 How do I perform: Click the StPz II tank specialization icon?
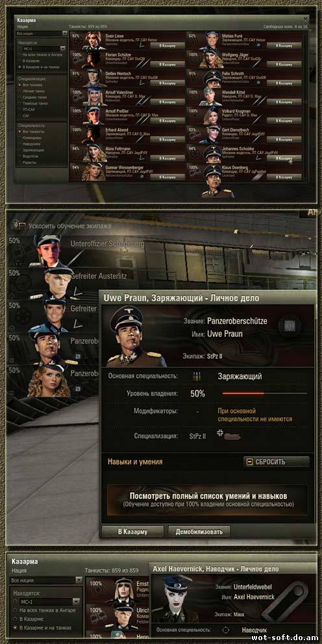coord(231,436)
